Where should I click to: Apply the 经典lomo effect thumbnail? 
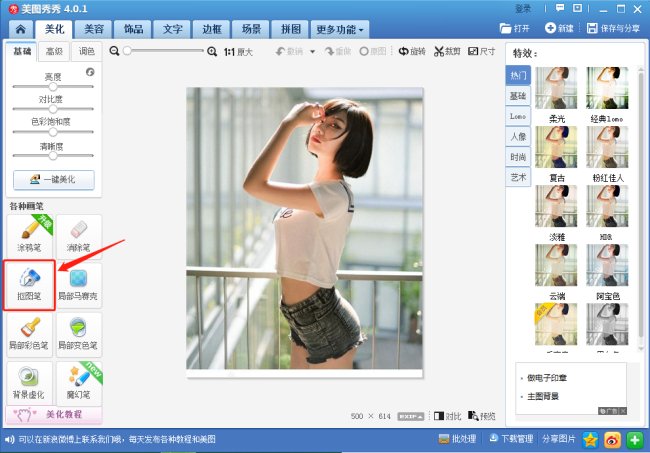pos(607,88)
